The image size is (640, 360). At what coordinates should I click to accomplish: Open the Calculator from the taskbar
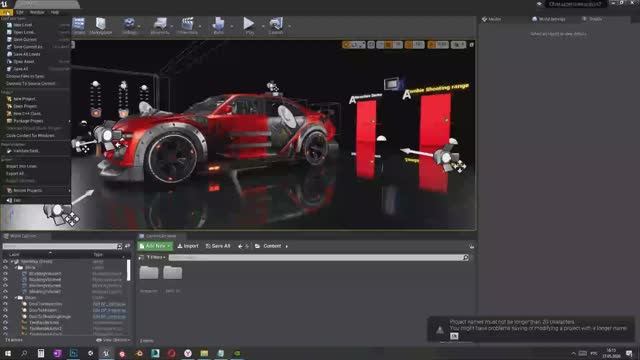41,353
